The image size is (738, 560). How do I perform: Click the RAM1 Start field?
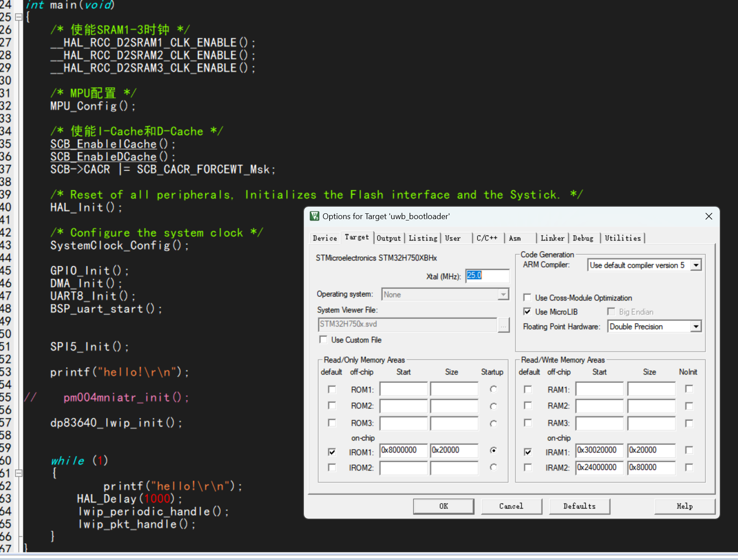pyautogui.click(x=599, y=389)
